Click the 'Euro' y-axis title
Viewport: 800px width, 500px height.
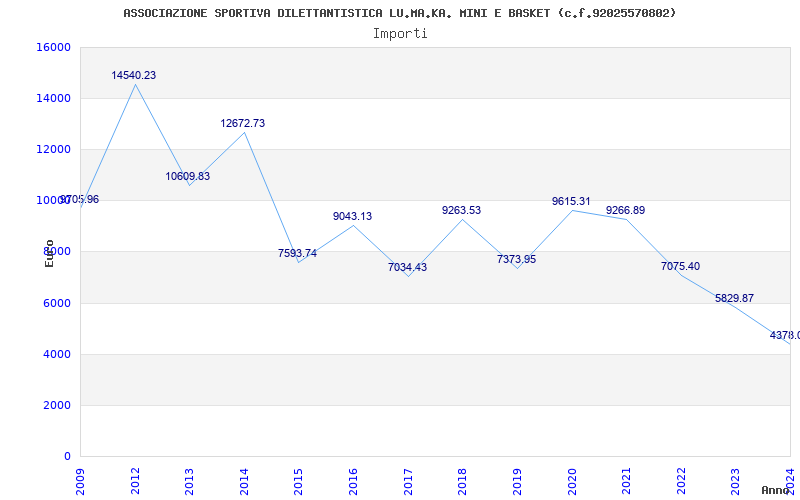point(49,253)
